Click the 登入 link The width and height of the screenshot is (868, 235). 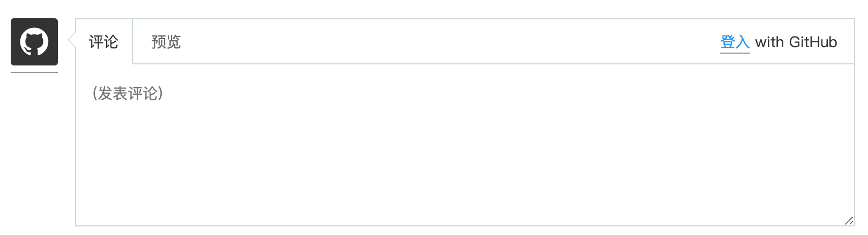(x=735, y=42)
